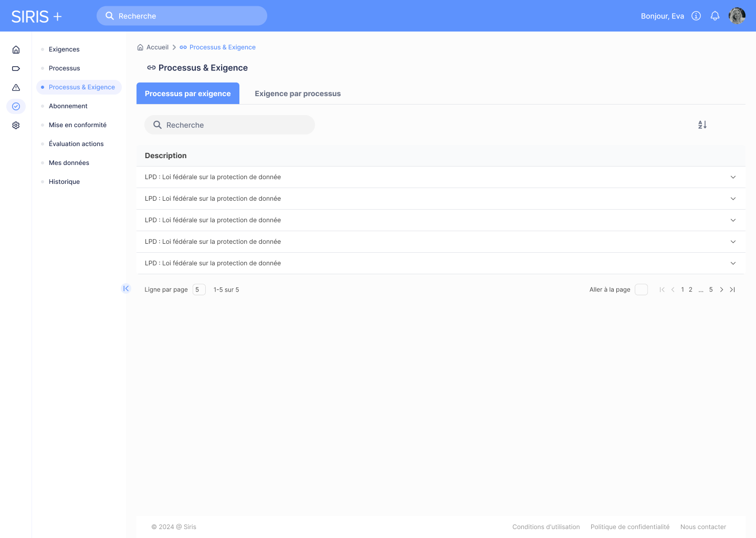This screenshot has width=756, height=538.
Task: Click the Accueil breadcrumb link
Action: [x=157, y=47]
